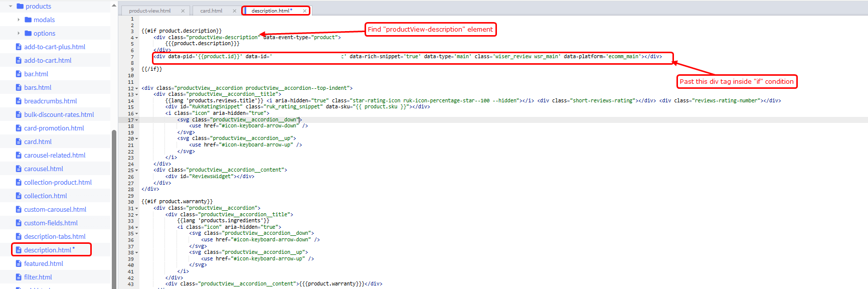Click the options folder icon
Screen dimensions: 868x289
[28, 33]
